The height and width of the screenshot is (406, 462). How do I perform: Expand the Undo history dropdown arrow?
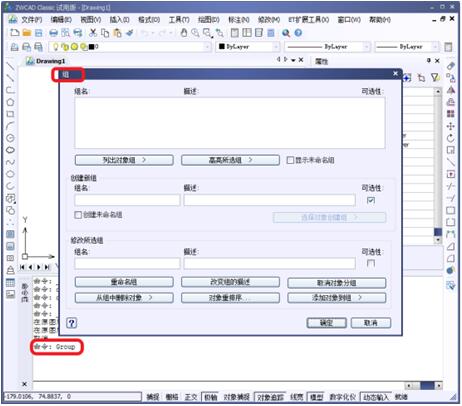click(153, 33)
